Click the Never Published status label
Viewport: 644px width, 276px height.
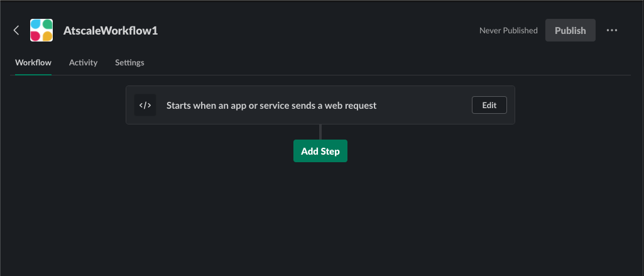click(x=508, y=30)
